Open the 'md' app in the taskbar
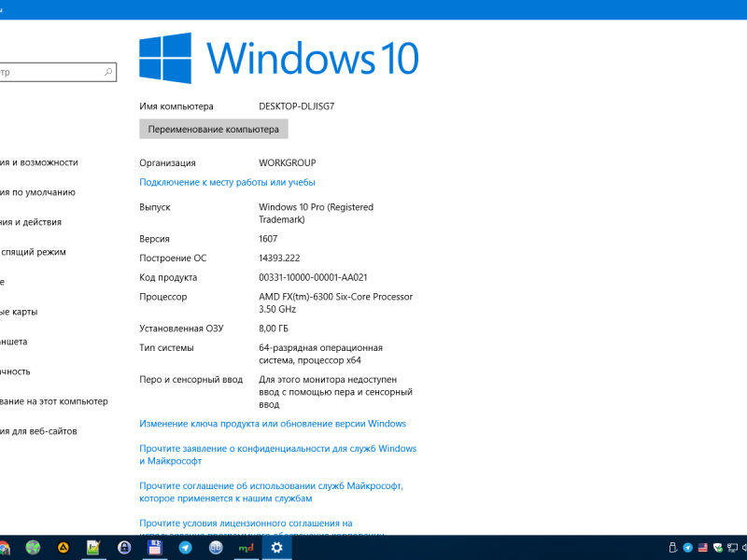 pos(246,548)
